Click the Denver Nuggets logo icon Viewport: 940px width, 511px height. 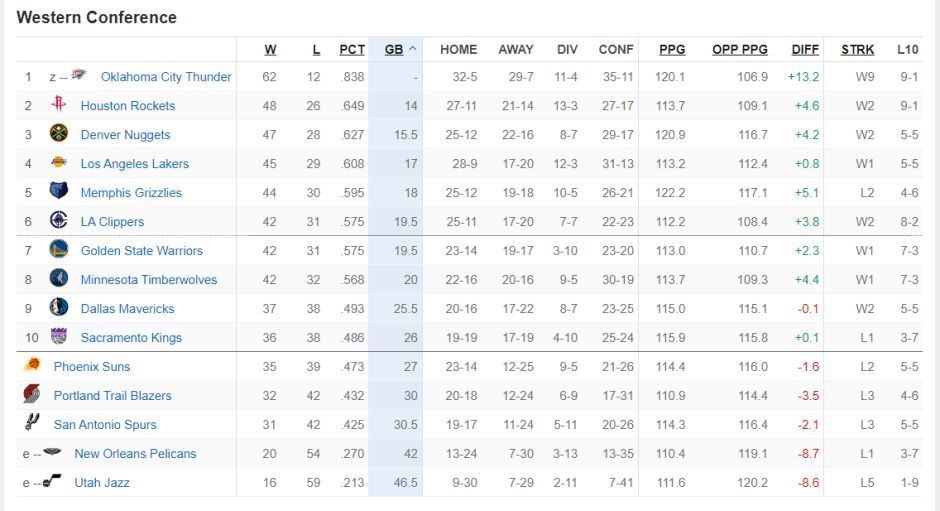[59, 133]
